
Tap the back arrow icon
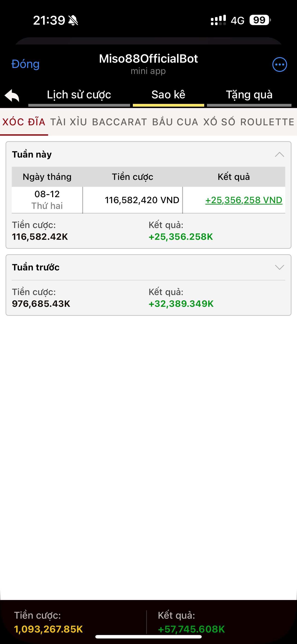[12, 96]
